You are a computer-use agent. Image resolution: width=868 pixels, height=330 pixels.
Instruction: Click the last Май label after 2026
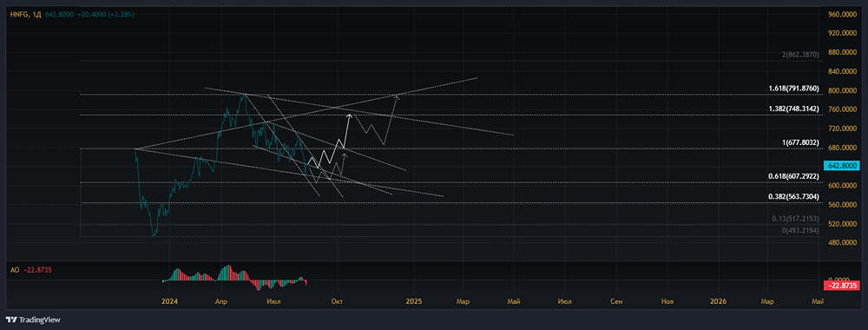click(818, 301)
